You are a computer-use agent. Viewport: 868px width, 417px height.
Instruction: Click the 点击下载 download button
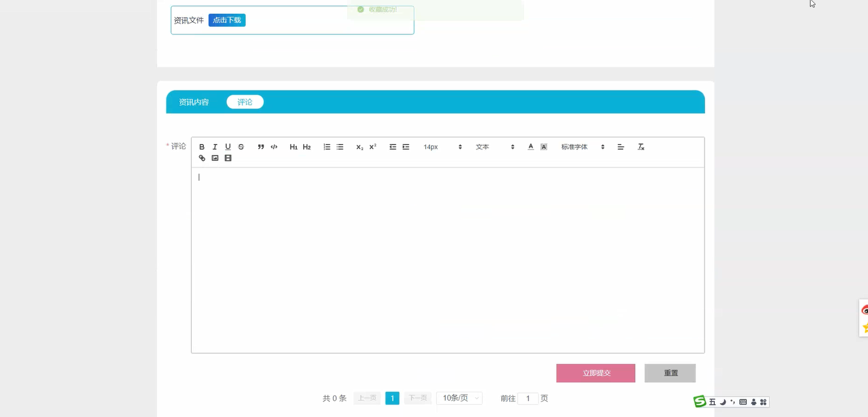click(x=227, y=20)
